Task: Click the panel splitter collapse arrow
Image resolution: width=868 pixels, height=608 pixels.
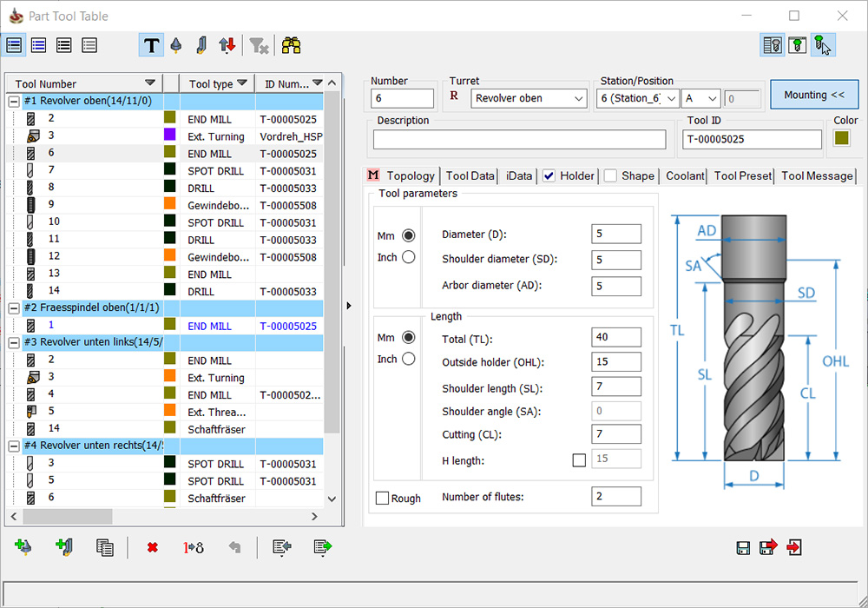Action: coord(349,306)
